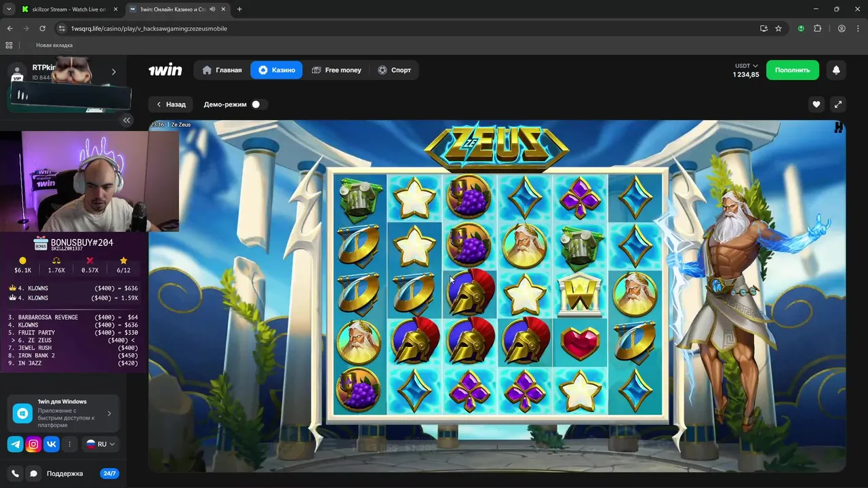
Task: Click the BONUSBUY#204 overlay title
Action: (81, 243)
